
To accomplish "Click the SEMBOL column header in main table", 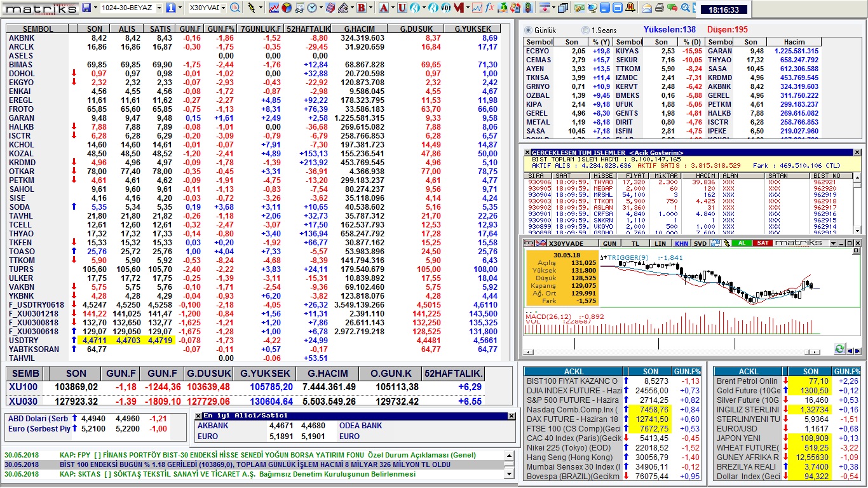I will tap(38, 29).
